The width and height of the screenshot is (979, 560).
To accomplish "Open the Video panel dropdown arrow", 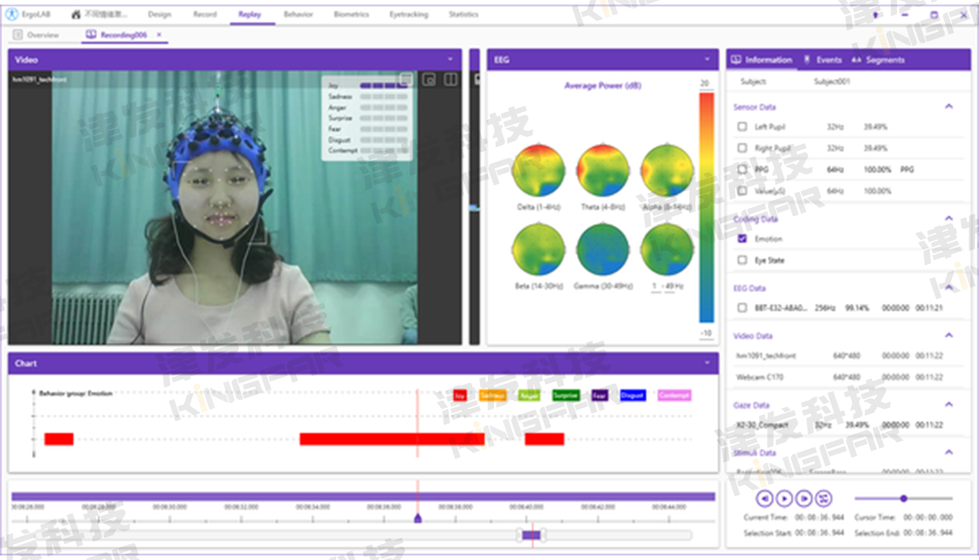I will click(x=450, y=59).
